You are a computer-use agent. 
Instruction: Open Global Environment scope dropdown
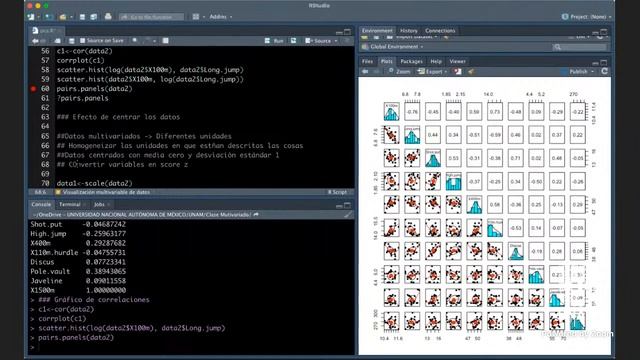(393, 47)
